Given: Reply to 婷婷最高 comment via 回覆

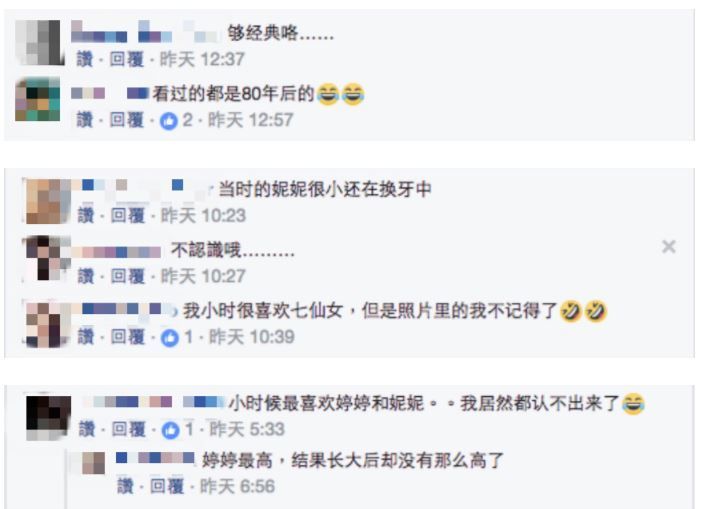Looking at the screenshot, I should 167,486.
